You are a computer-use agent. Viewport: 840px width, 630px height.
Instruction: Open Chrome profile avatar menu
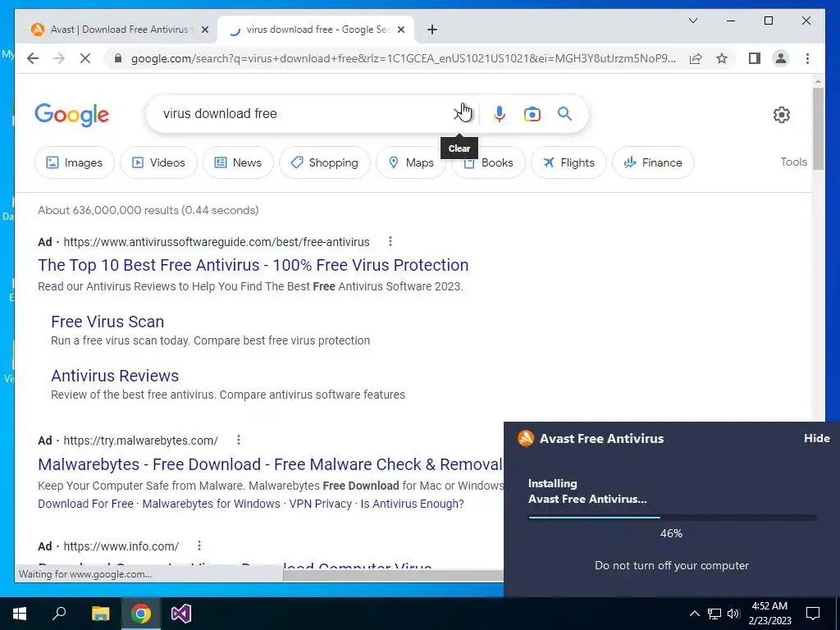coord(781,58)
